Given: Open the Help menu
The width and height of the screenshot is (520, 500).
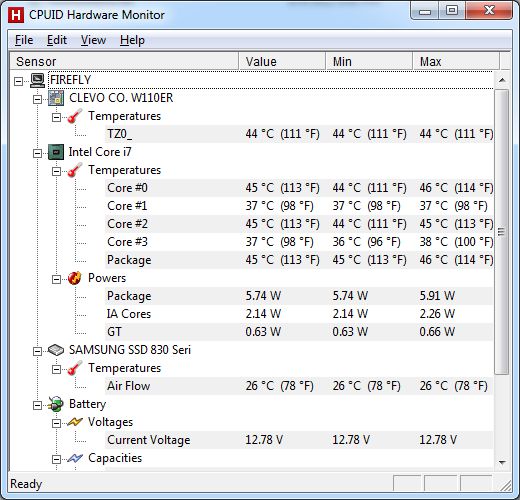Looking at the screenshot, I should click(x=132, y=40).
